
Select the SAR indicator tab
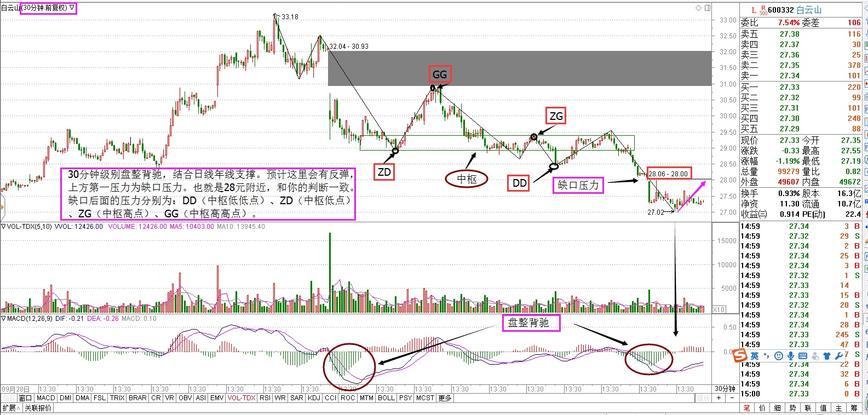tap(297, 398)
